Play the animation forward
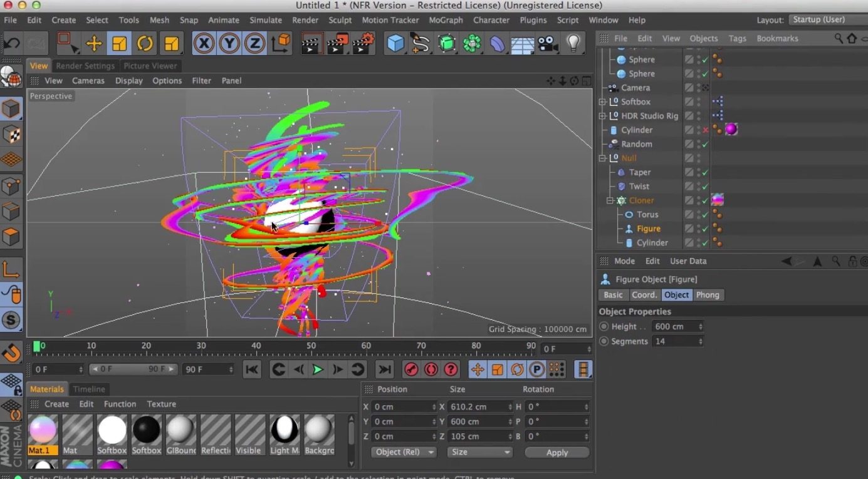868x479 pixels. tap(318, 369)
